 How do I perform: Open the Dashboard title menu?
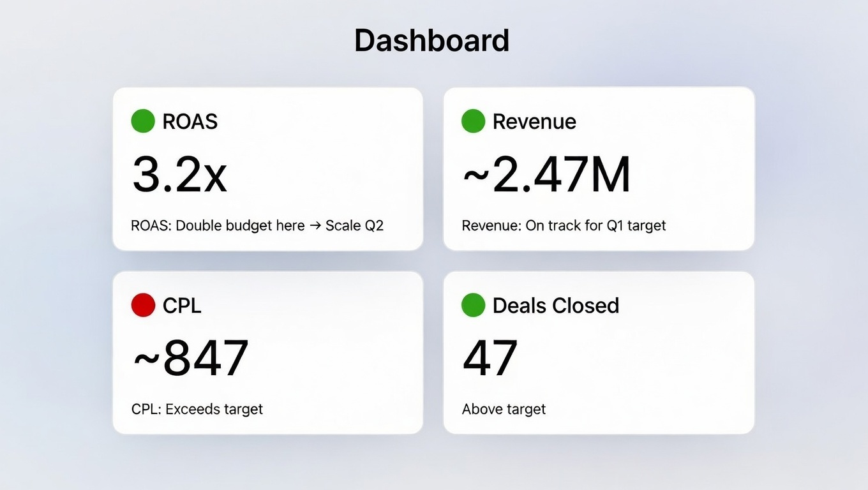(x=432, y=40)
